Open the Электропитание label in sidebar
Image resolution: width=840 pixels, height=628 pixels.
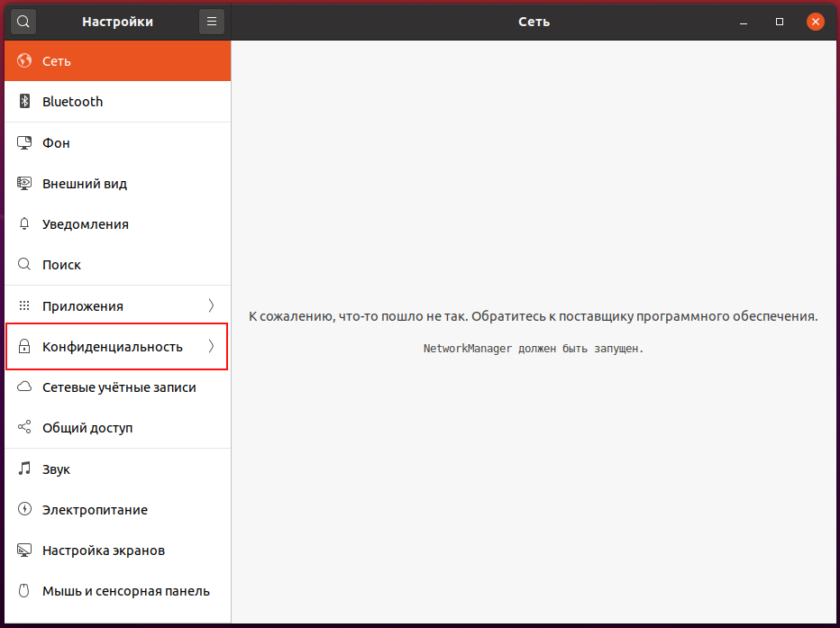point(95,510)
